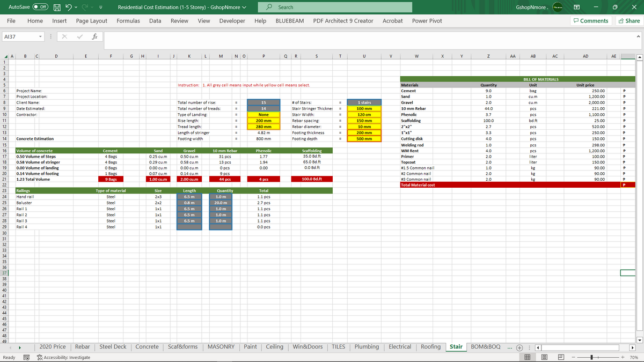The height and width of the screenshot is (362, 644).
Task: Select the Stair Stringer Thickness 100 mm cell
Action: click(x=364, y=108)
